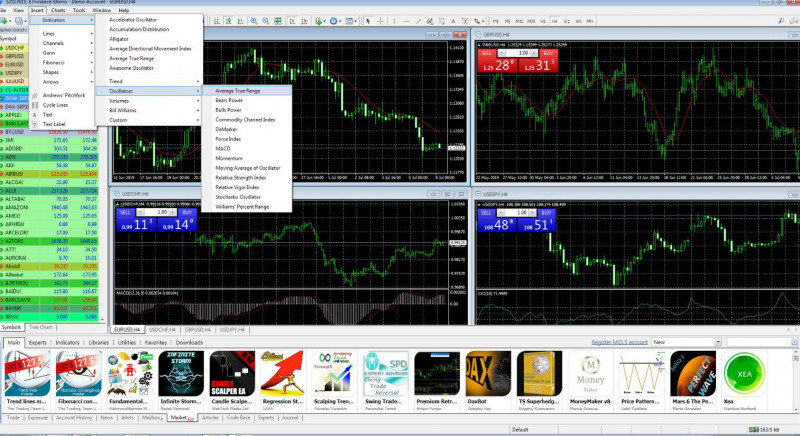Click the Zoom In magnifier toolbar icon

tap(254, 21)
